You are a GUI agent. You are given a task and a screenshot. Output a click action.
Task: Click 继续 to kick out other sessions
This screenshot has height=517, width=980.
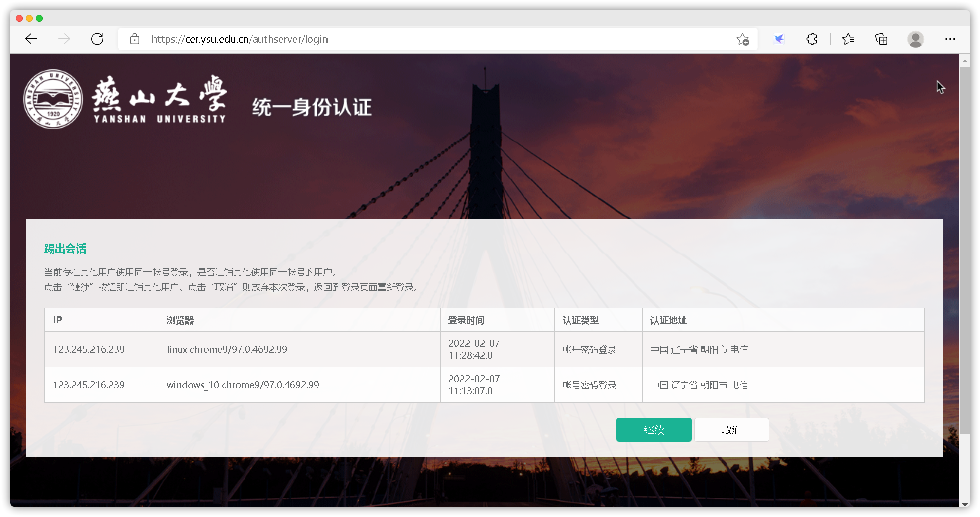click(654, 429)
